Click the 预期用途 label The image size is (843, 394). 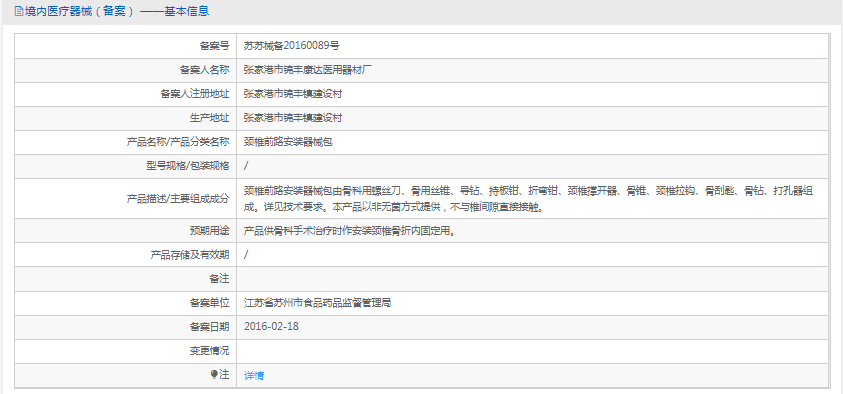pos(209,231)
